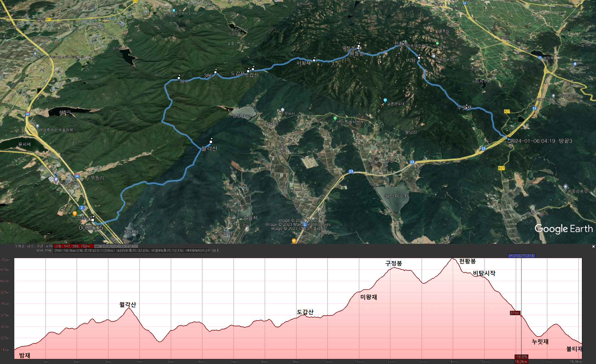Click the Google Earth logo
596x364 pixels.
point(563,229)
